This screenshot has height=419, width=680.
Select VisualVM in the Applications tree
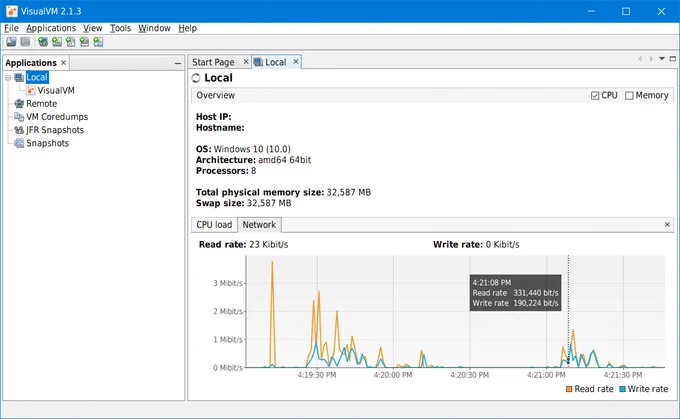[56, 91]
